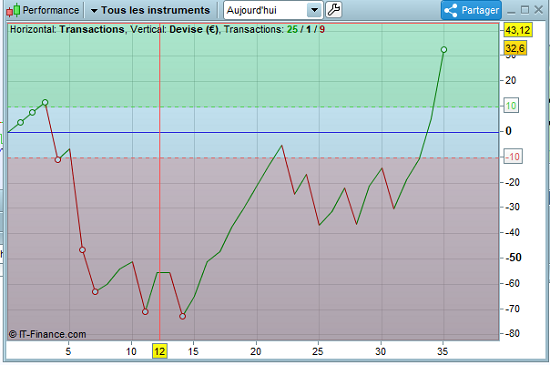Viewport: 550px width, 365px height.
Task: Expand the Aujourd'hui period dropdown arrow
Action: coord(315,10)
